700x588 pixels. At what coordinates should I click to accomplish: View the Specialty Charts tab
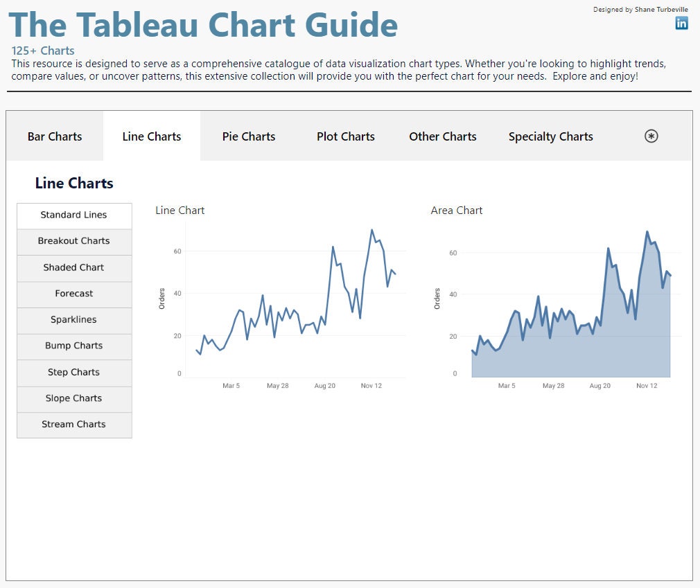pyautogui.click(x=550, y=136)
